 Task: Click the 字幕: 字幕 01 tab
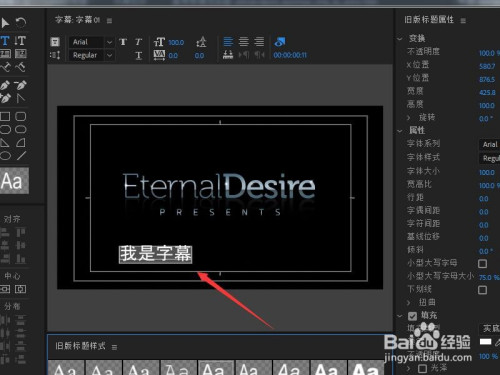(77, 20)
